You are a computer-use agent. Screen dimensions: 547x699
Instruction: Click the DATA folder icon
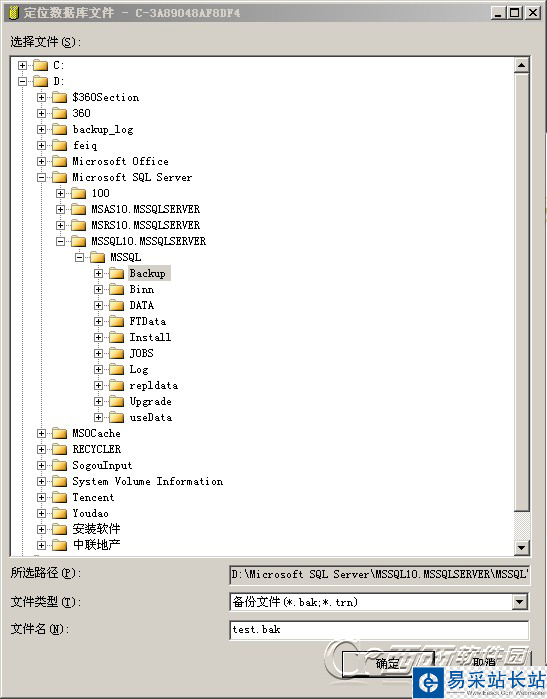point(116,305)
